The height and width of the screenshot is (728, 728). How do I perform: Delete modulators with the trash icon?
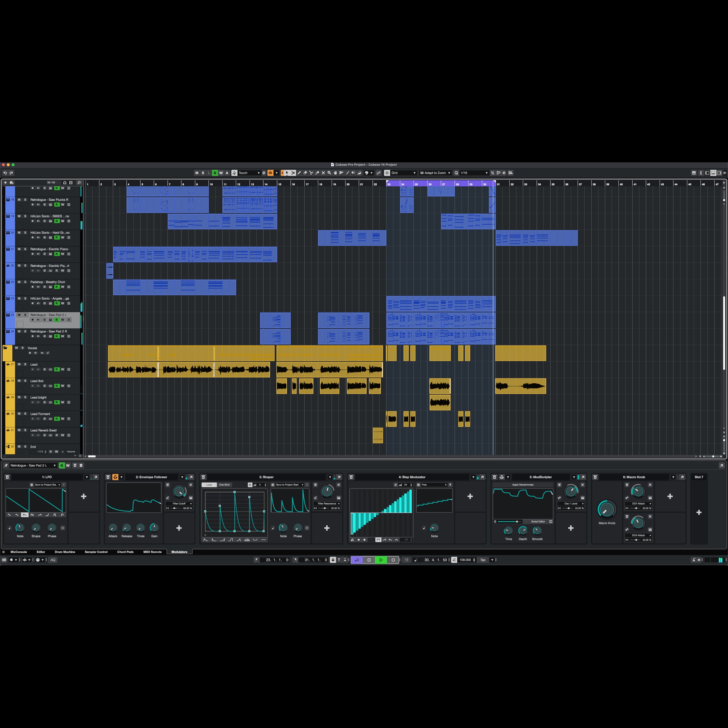[81, 465]
